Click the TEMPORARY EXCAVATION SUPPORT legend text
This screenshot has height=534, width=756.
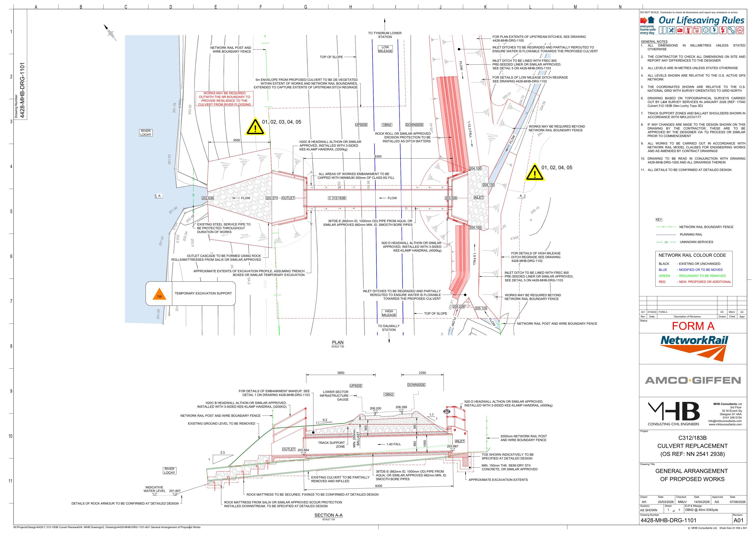click(x=203, y=293)
